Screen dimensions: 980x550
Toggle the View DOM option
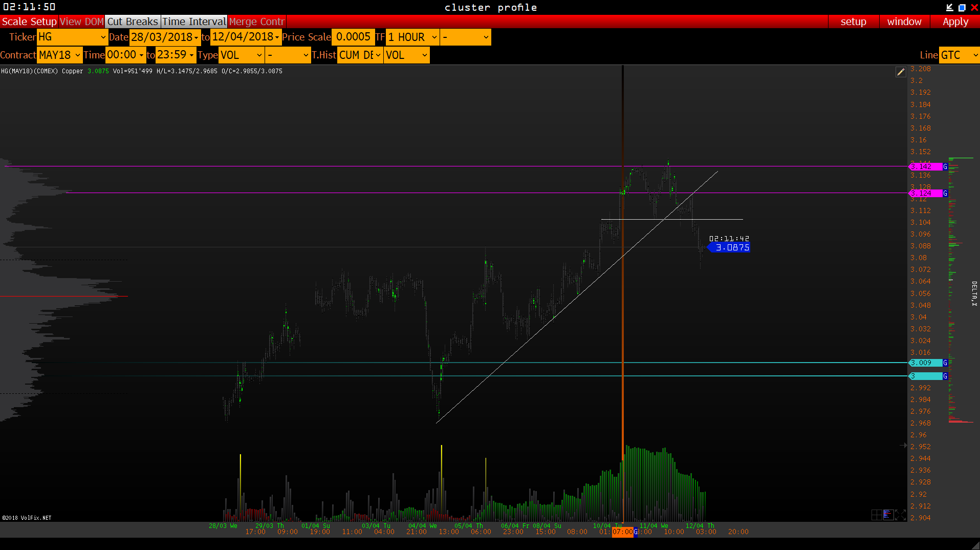click(82, 22)
